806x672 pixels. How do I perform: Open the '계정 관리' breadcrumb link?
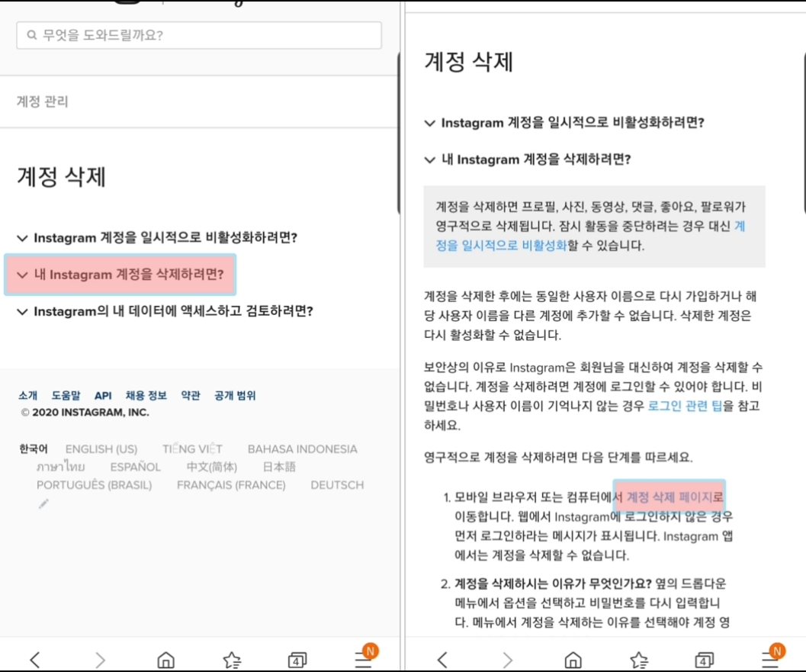click(x=42, y=101)
